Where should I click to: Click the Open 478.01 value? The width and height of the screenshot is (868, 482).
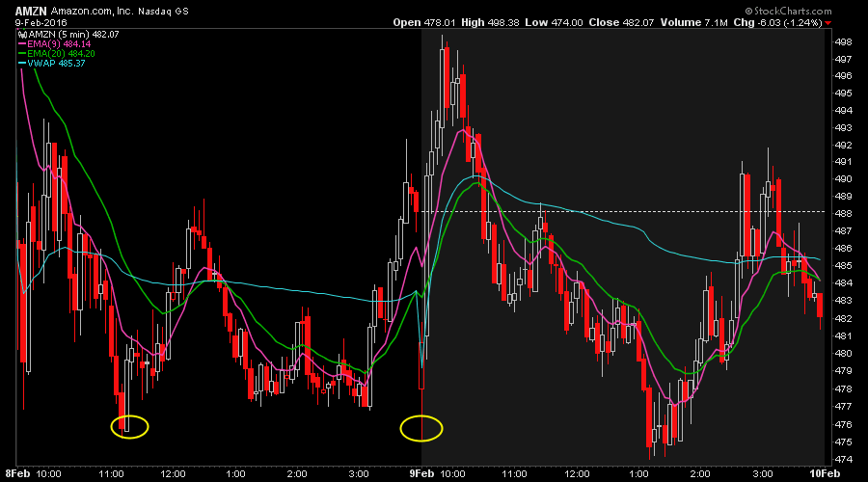click(x=424, y=23)
